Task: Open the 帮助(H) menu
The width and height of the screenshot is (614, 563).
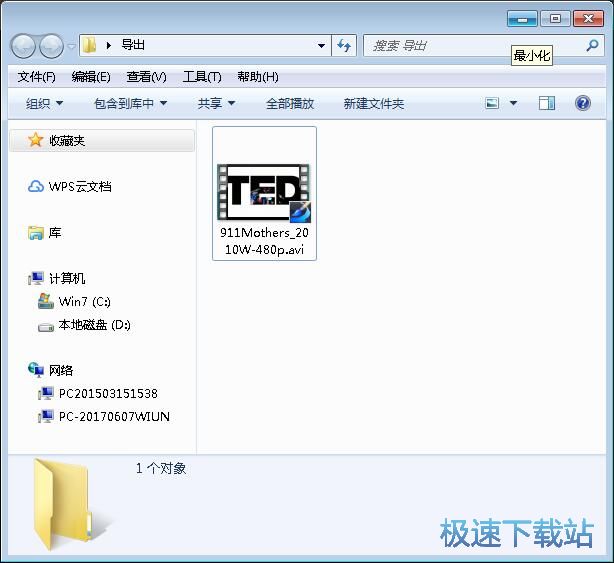Action: tap(258, 77)
